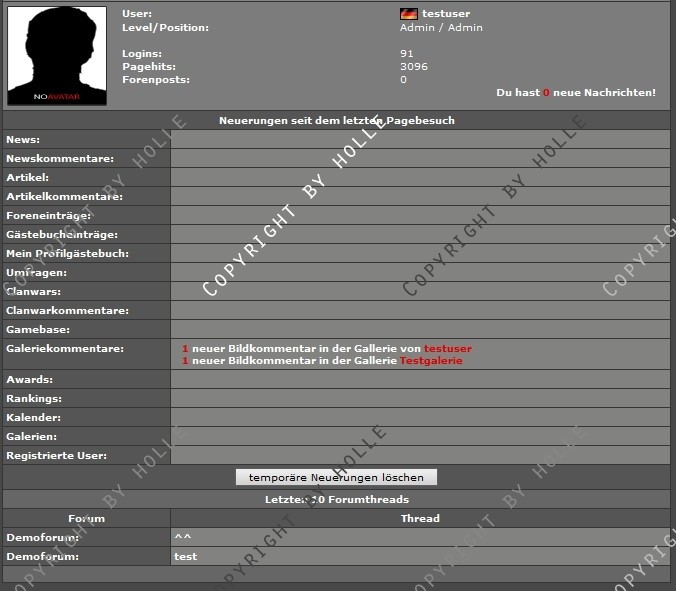Click the 'Clanwars:' row label
Image resolution: width=676 pixels, height=591 pixels.
pos(33,291)
